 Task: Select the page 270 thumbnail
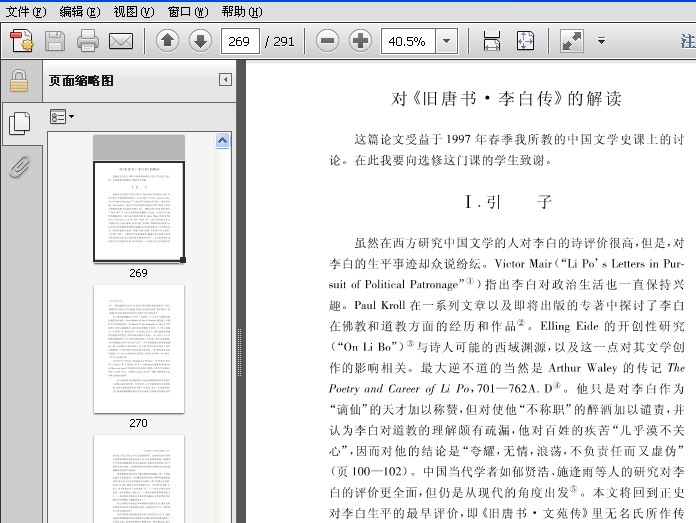click(x=139, y=348)
